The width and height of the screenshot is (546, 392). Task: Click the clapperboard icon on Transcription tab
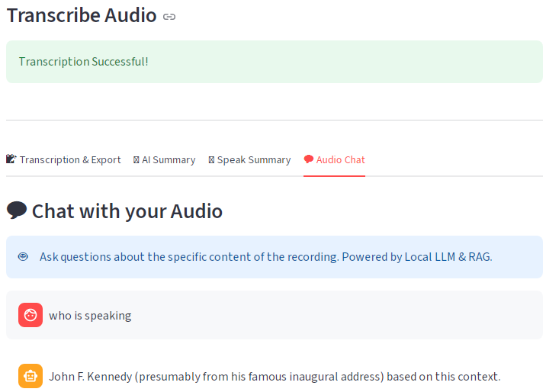tap(11, 159)
